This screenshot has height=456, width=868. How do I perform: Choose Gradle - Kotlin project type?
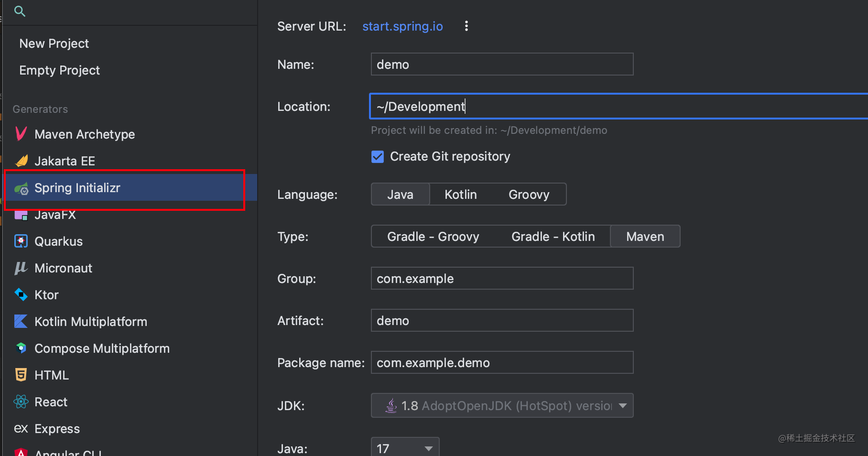tap(553, 236)
